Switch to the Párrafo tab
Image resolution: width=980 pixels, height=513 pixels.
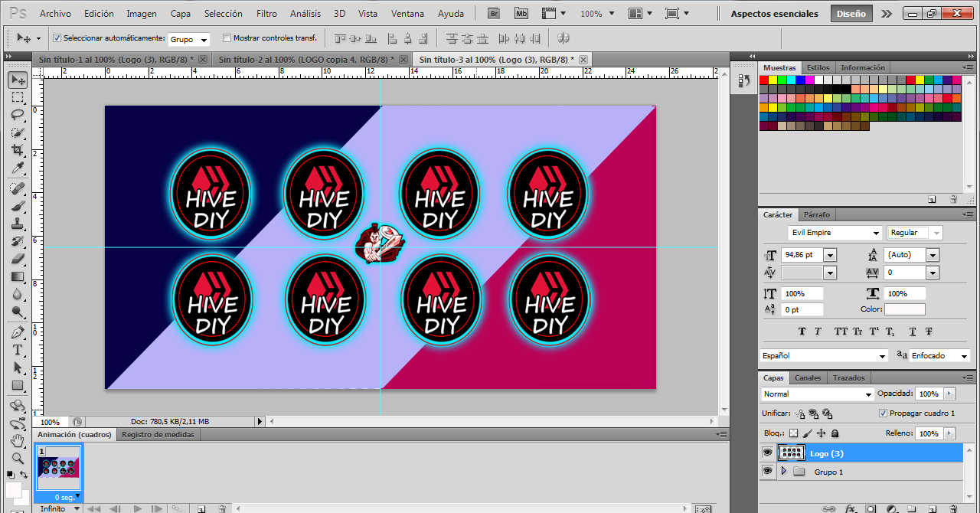pyautogui.click(x=816, y=214)
